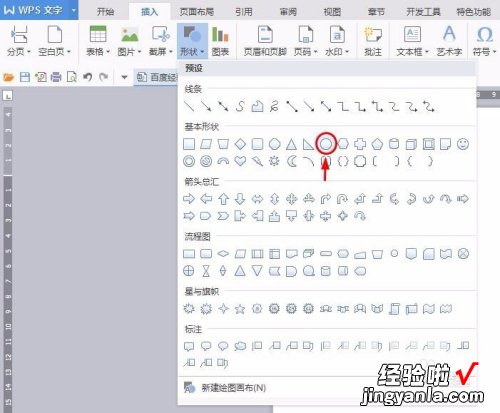Click the 页眉和页脚 header footer button
This screenshot has height=413, width=500.
click(265, 41)
